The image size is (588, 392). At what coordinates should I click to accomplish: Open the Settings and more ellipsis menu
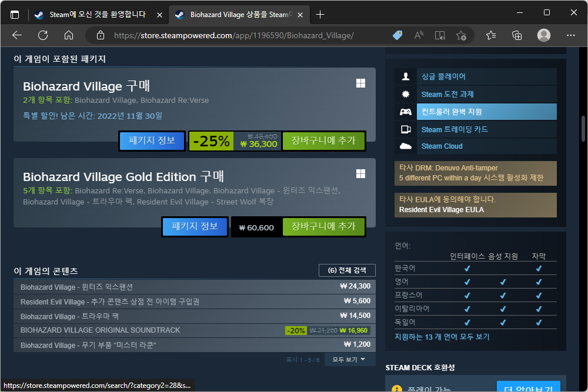[571, 35]
